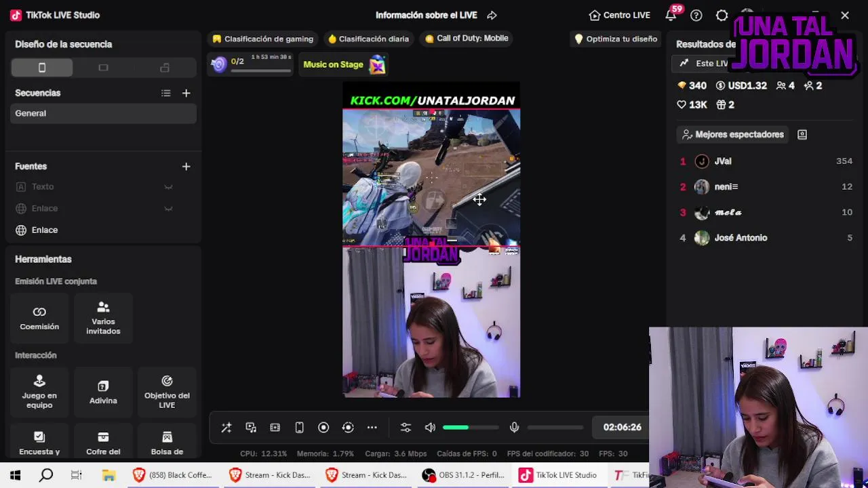The image size is (868, 488).
Task: Click the replay capture circular icon
Action: click(x=348, y=427)
